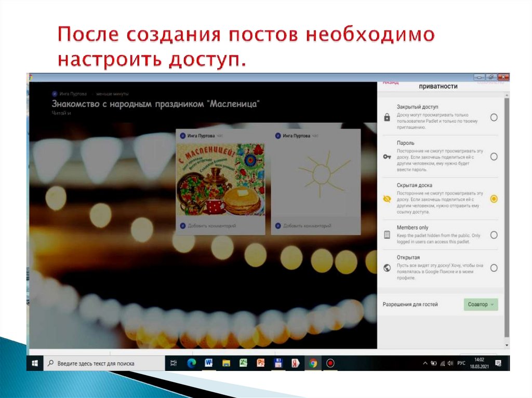
Task: Click the Разрешения для гостей label
Action: 410,305
